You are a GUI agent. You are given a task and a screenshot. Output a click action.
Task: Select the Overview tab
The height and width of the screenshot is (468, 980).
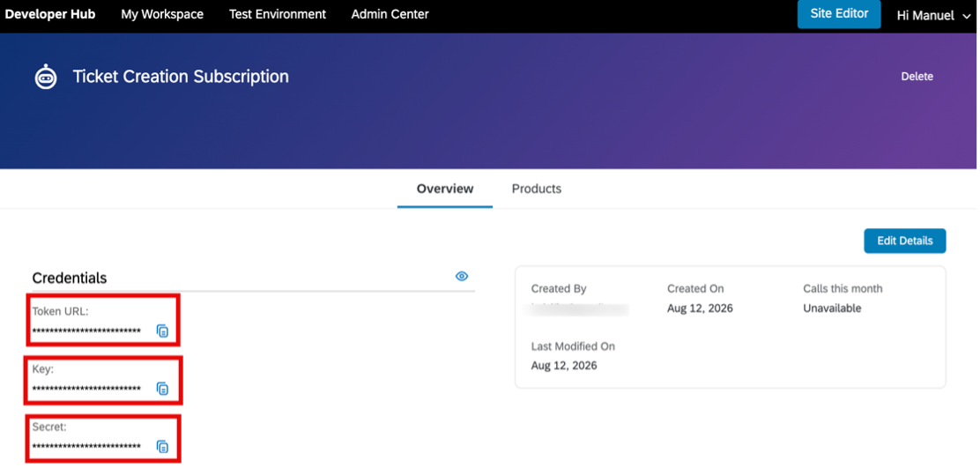point(445,189)
